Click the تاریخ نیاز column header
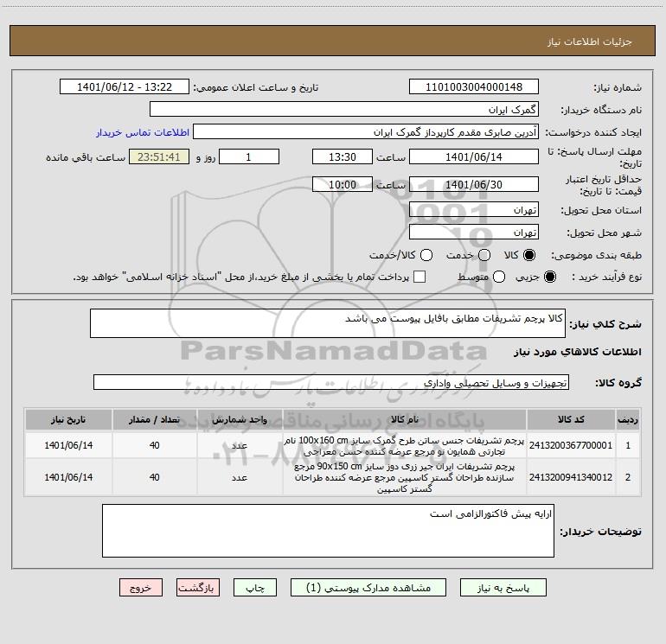The width and height of the screenshot is (666, 644). [x=68, y=420]
